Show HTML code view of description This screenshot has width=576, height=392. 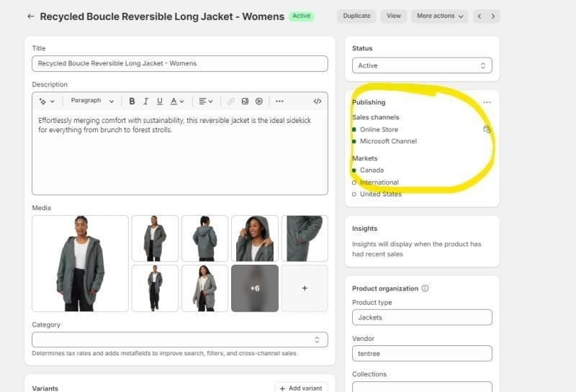[317, 101]
